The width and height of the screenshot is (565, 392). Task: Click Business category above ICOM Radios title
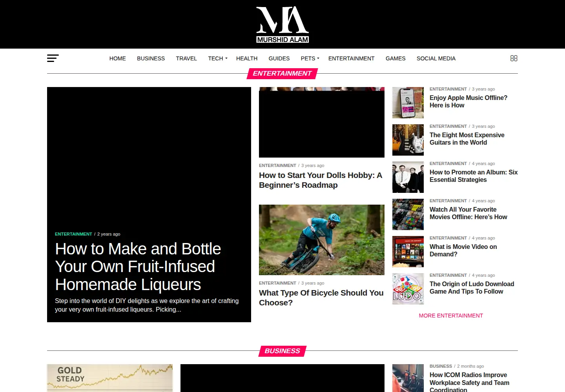point(441,366)
